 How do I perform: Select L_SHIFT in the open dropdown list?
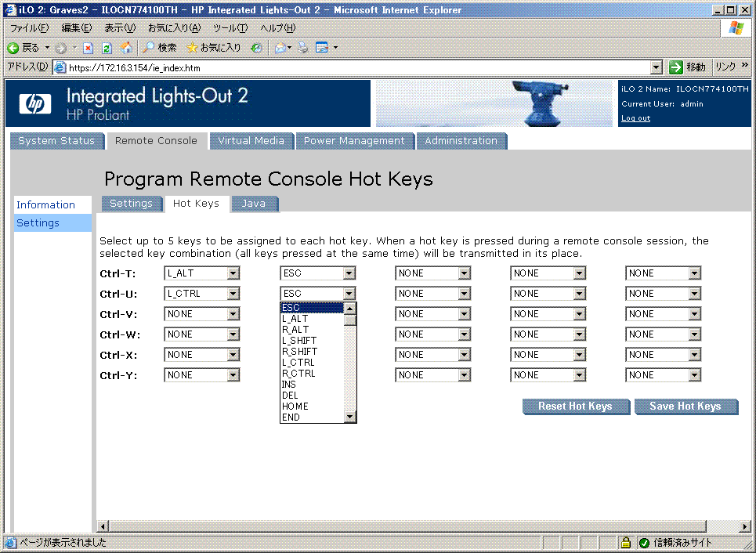pos(313,341)
